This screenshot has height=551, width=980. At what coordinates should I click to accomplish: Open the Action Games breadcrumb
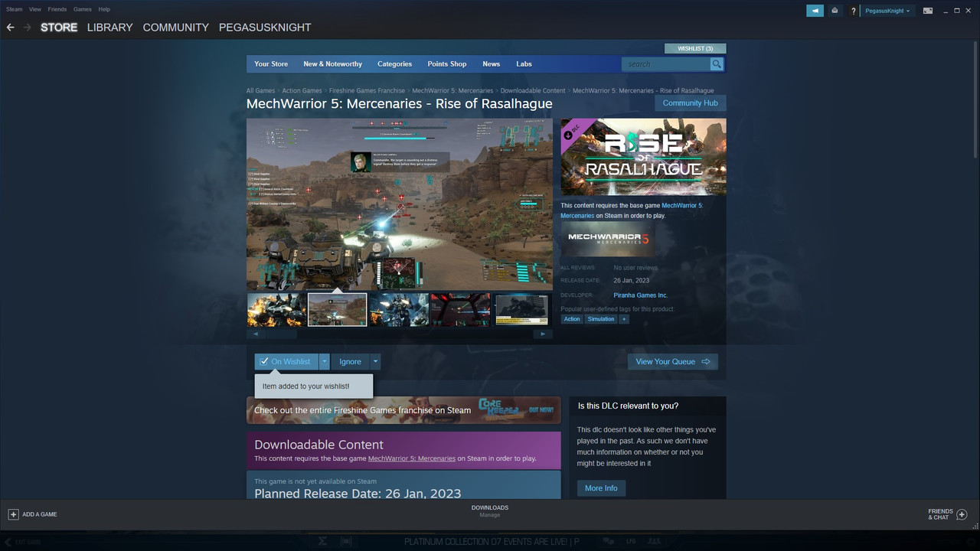pyautogui.click(x=302, y=91)
